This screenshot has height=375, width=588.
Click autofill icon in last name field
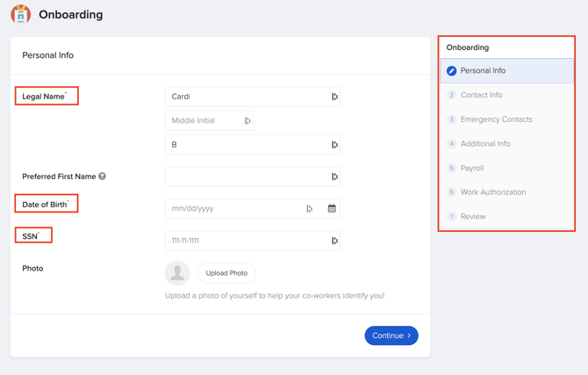point(334,145)
